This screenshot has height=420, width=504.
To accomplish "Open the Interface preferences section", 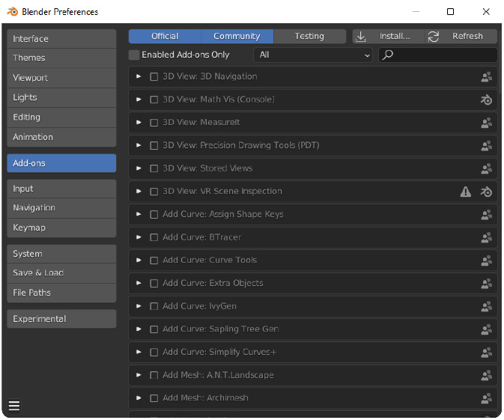I will (x=61, y=39).
